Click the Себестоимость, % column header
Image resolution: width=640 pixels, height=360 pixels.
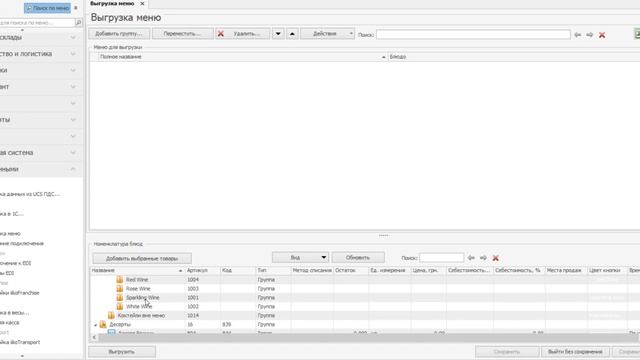pos(519,271)
